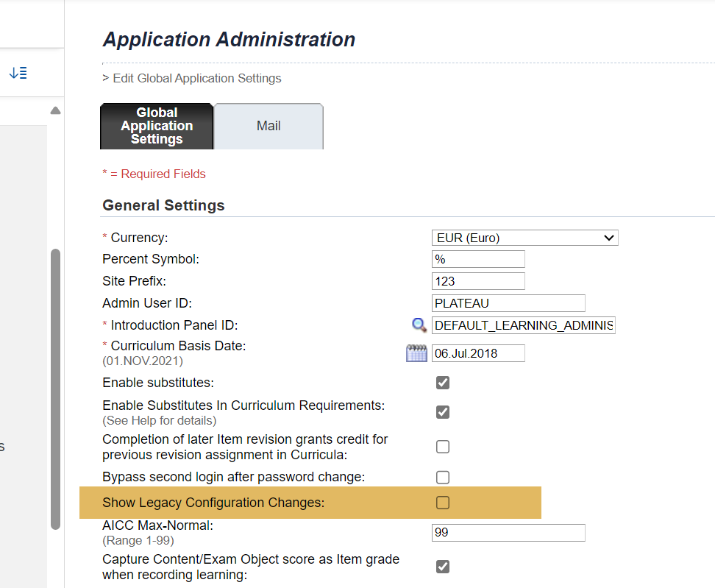Open Curriculum Basis Date calendar picker
Screen dimensions: 715x588
tap(416, 353)
